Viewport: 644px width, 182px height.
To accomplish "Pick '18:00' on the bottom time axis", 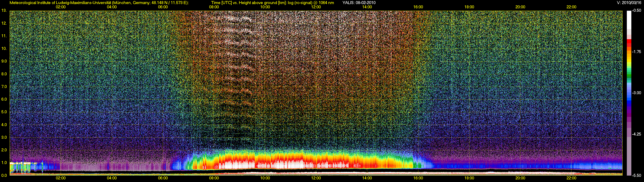I will 469,178.
